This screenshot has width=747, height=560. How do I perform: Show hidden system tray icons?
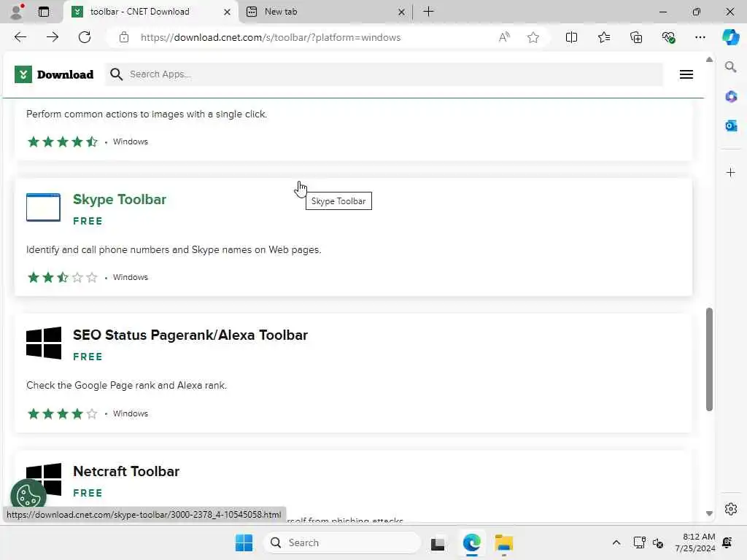tap(616, 542)
